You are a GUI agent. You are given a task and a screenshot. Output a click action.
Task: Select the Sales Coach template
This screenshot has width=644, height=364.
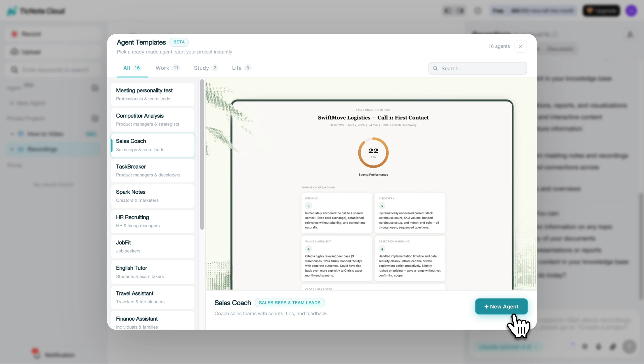153,145
